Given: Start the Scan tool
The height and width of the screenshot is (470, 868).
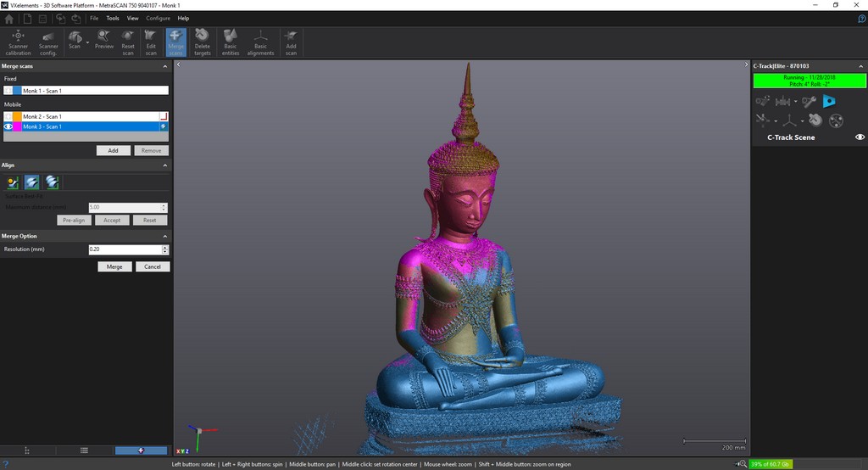Looking at the screenshot, I should pos(75,40).
